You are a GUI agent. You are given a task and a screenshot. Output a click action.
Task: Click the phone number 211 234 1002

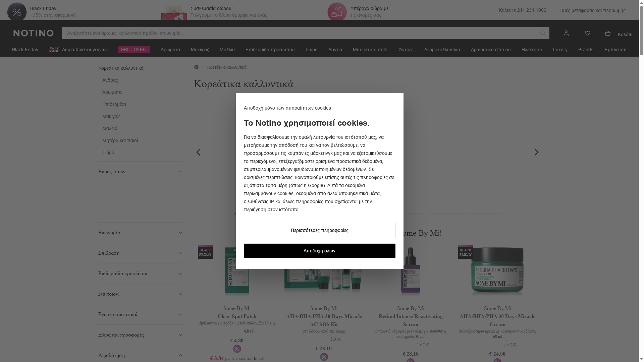(532, 10)
